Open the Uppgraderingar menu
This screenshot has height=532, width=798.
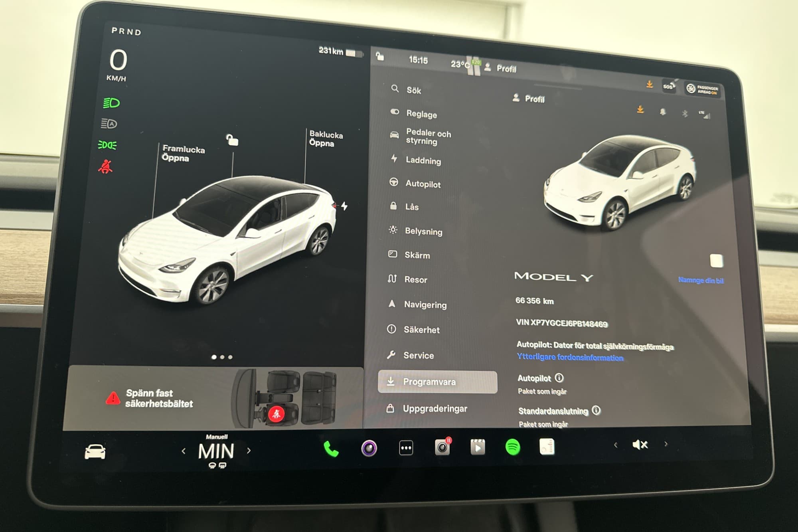coord(427,408)
